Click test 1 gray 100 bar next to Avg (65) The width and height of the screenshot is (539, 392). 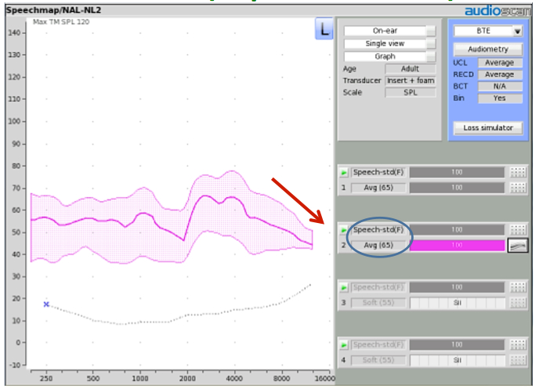458,188
